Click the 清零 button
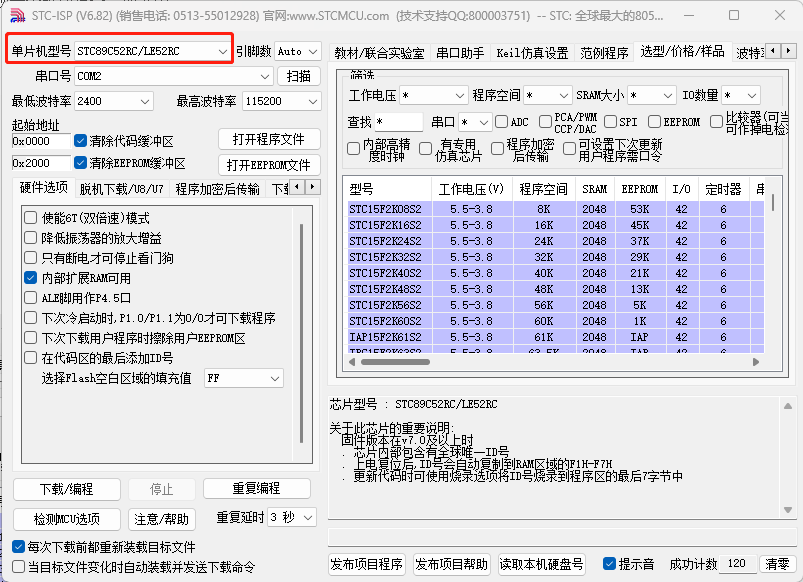Screen dimensions: 803x582 pyautogui.click(x=777, y=564)
